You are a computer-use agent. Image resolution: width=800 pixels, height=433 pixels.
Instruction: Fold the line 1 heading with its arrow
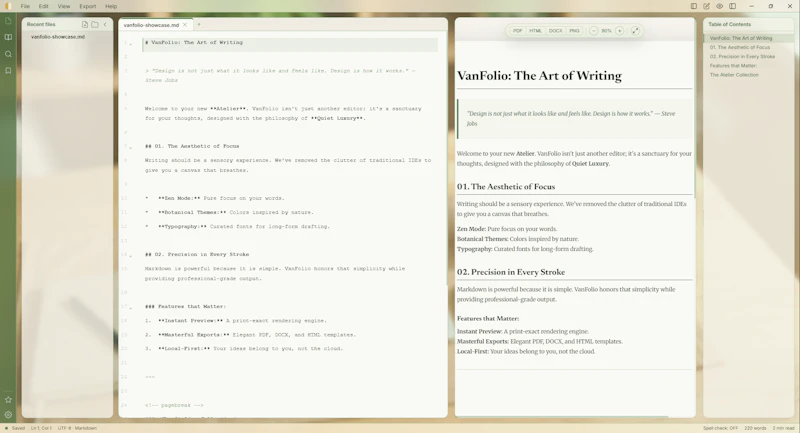coord(131,44)
